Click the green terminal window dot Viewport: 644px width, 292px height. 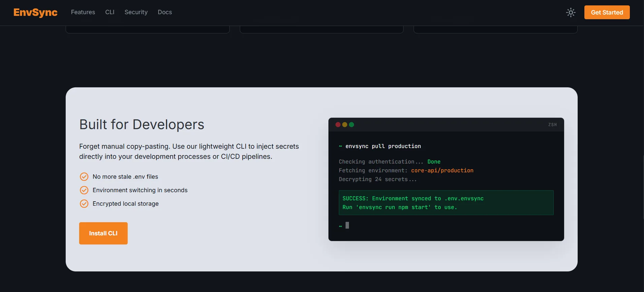coord(351,124)
